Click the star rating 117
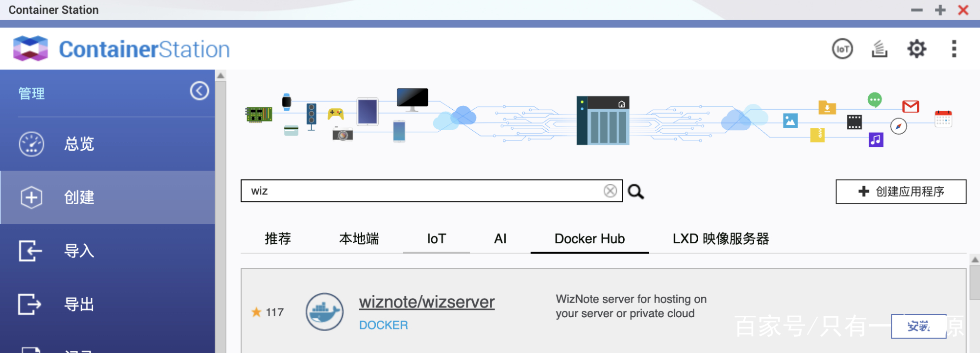980x353 pixels. click(x=268, y=312)
